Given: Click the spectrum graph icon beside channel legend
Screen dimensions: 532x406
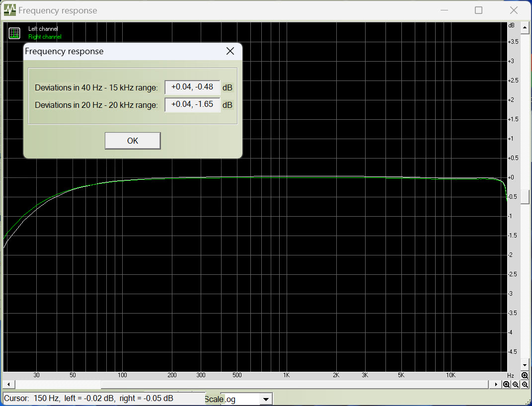Looking at the screenshot, I should coord(14,33).
